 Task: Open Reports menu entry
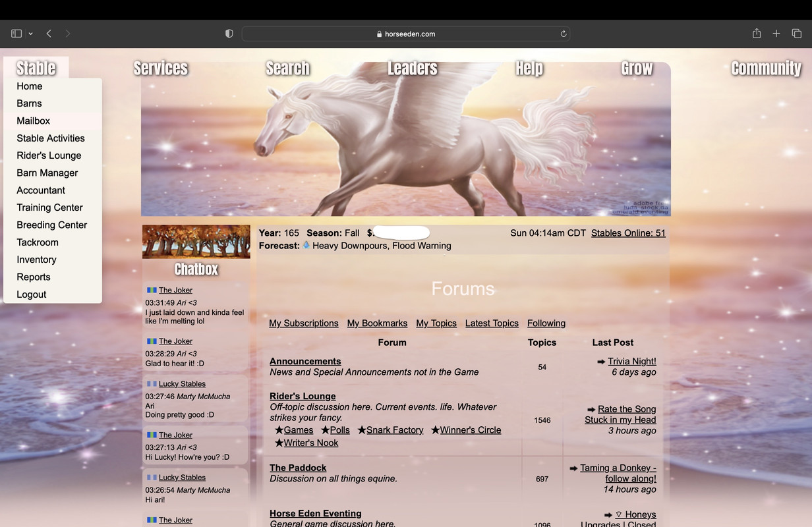(53, 277)
